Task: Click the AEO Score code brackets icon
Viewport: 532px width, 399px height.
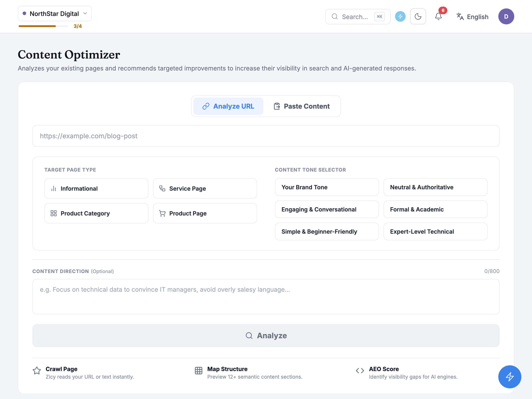Action: coord(360,371)
